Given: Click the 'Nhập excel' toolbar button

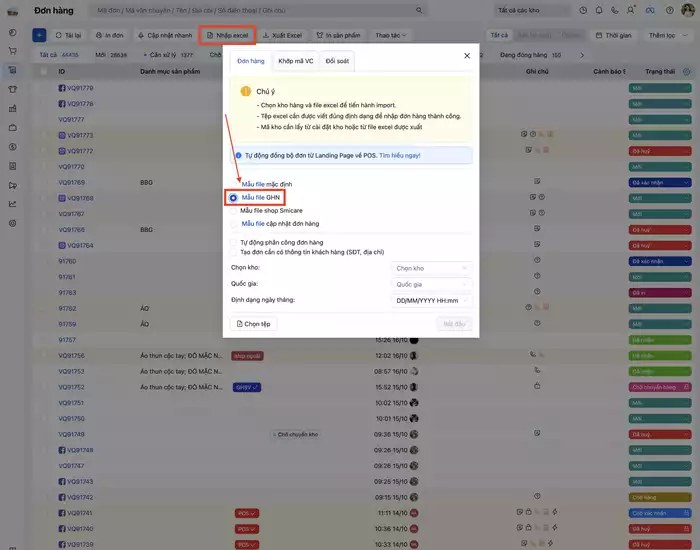Looking at the screenshot, I should coord(227,35).
